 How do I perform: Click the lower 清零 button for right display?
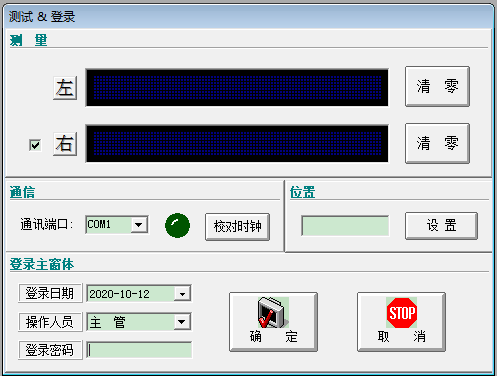[x=437, y=143]
